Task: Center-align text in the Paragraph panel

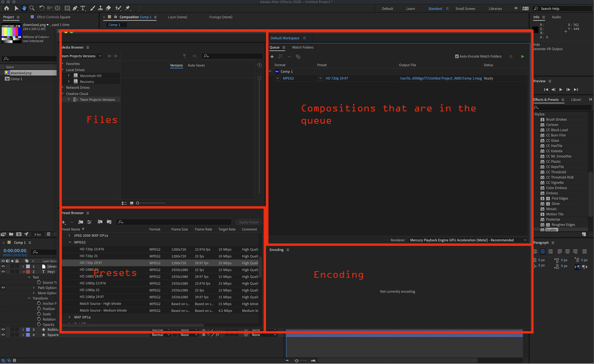Action: click(x=543, y=251)
